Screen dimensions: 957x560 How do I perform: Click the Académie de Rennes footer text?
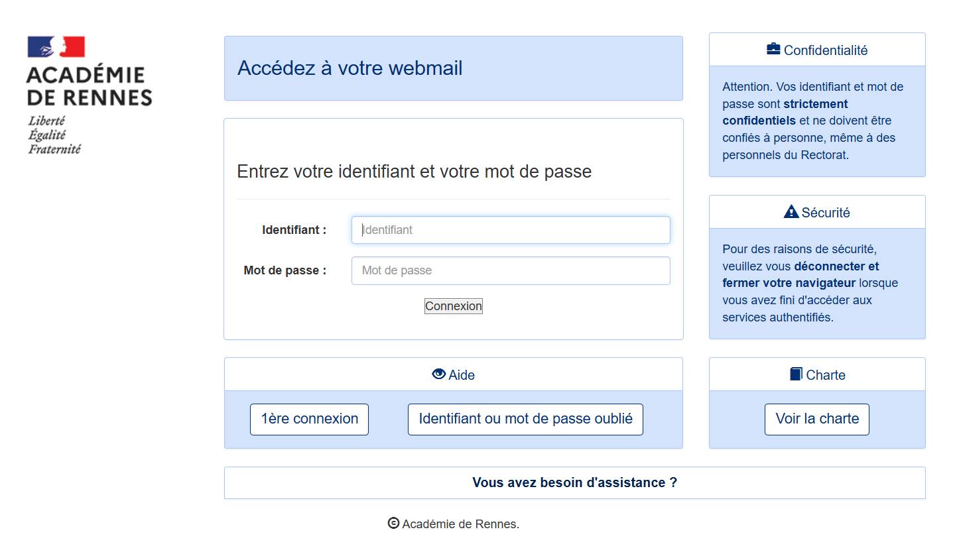461,524
